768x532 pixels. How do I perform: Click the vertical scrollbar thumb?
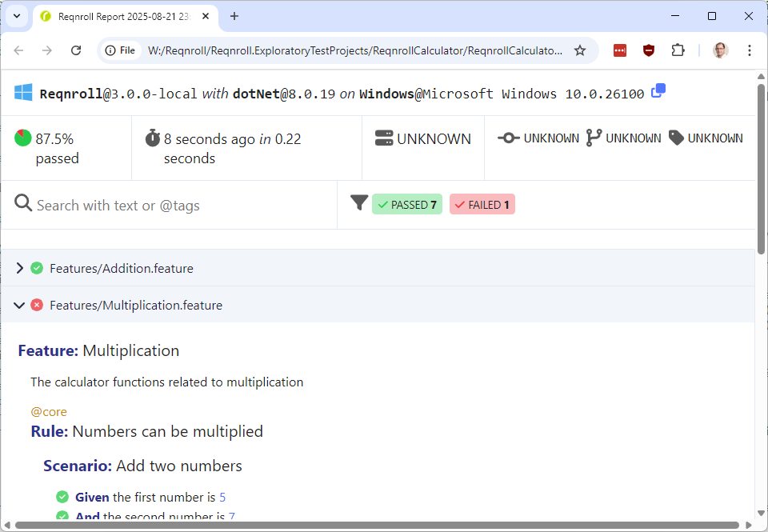(x=761, y=169)
